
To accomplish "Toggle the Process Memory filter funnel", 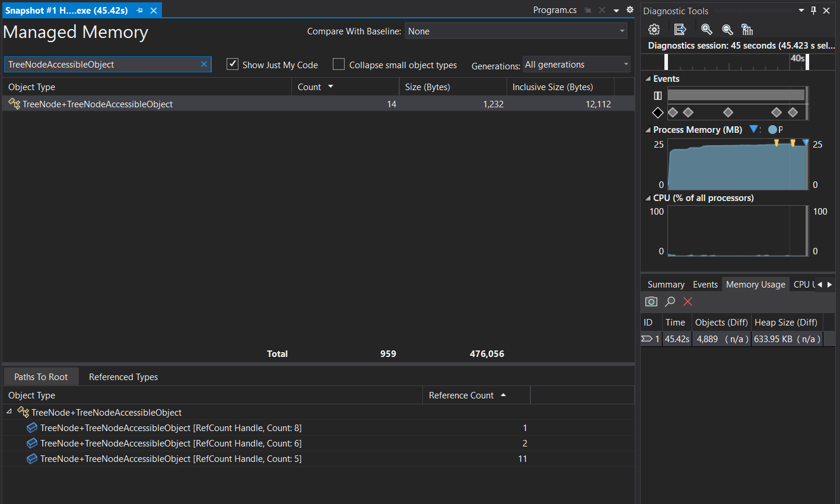I will tap(753, 129).
